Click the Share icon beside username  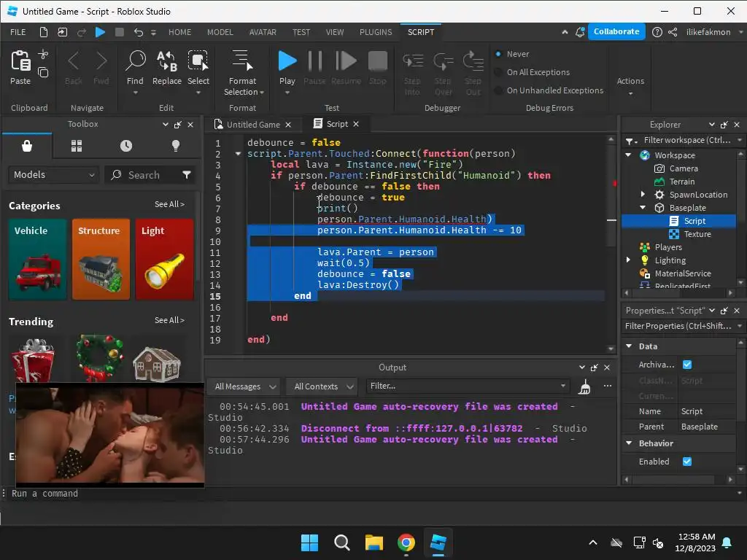point(673,32)
